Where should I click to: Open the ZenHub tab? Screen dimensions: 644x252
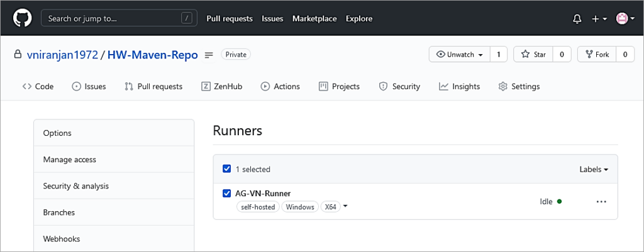[x=222, y=87]
